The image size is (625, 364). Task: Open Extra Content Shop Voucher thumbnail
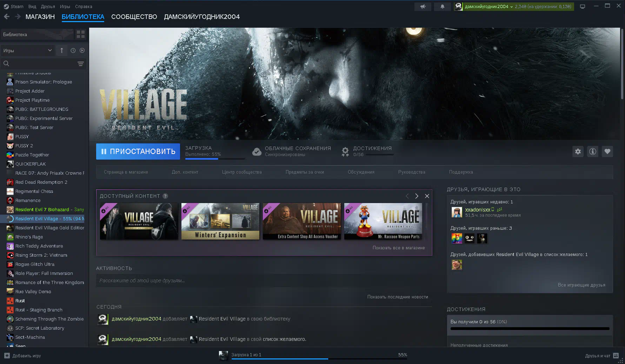[302, 221]
